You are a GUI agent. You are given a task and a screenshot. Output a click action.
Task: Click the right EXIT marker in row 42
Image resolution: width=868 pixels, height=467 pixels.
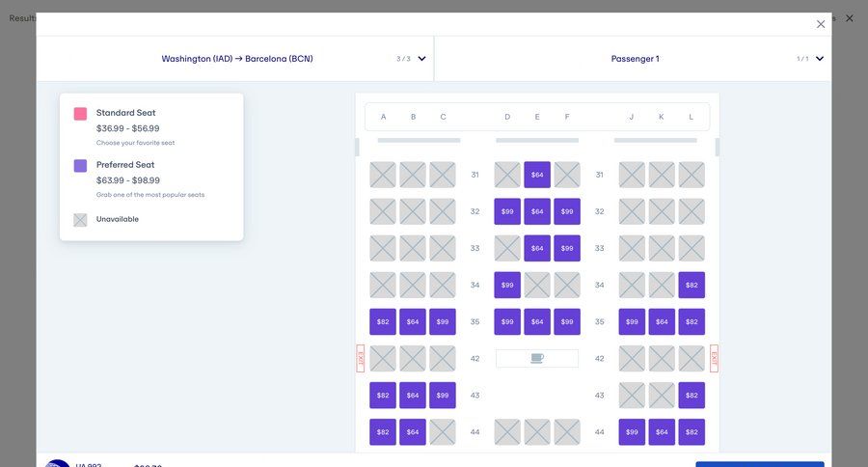coord(714,358)
